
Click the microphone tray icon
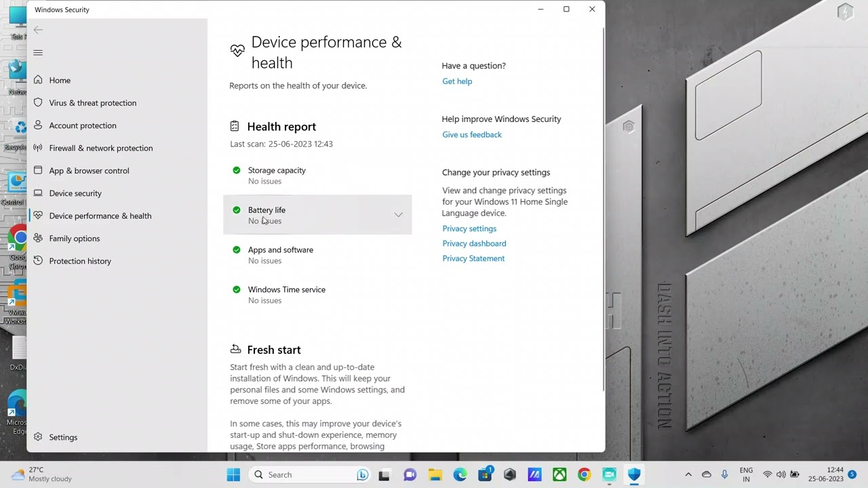725,474
